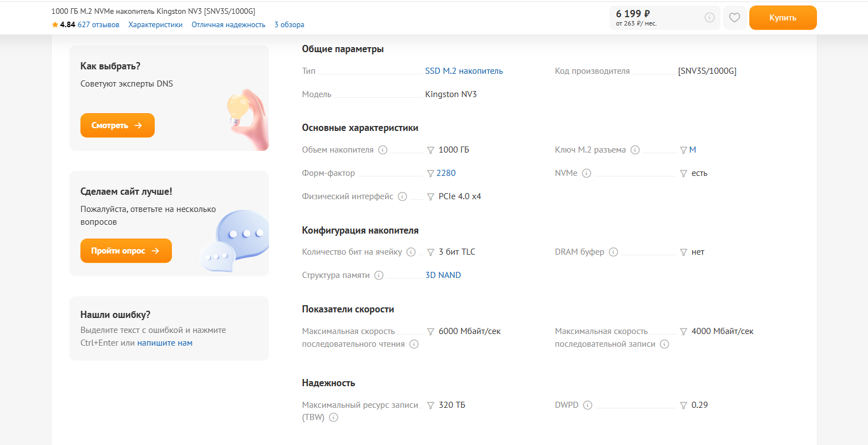The image size is (868, 445).
Task: Click the NVMe value есть
Action: (x=699, y=173)
